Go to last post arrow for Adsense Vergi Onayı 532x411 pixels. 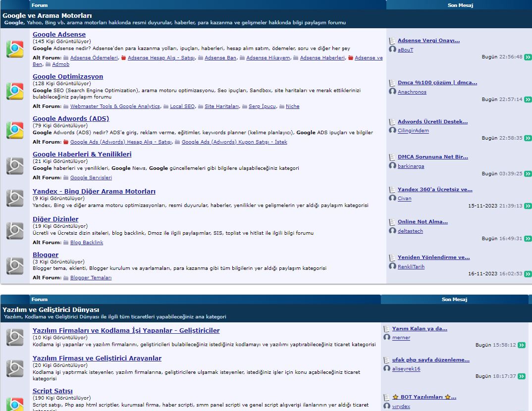(x=528, y=57)
